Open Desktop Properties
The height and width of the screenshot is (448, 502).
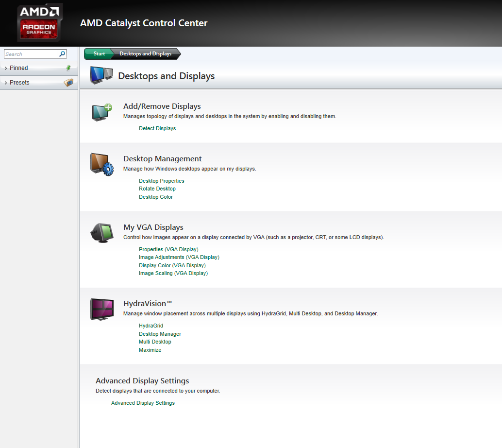[x=161, y=181]
